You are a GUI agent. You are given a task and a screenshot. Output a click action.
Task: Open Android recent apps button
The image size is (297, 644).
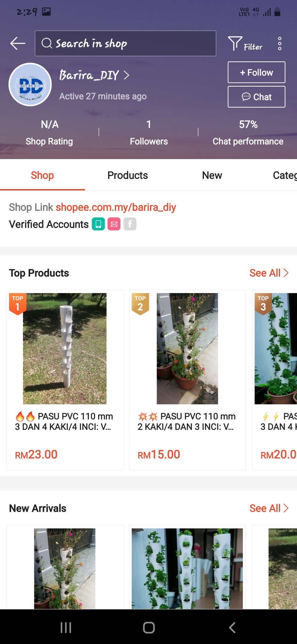pos(66,627)
